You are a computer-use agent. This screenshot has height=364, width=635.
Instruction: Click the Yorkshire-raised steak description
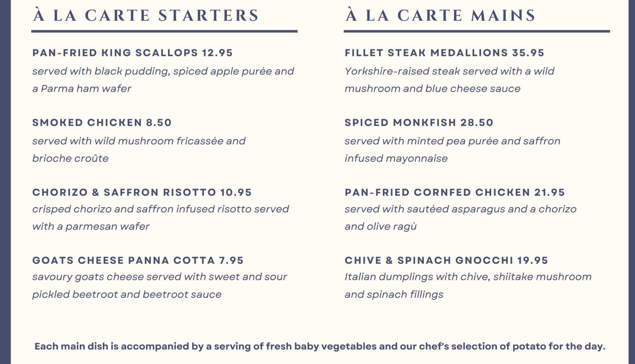point(449,79)
